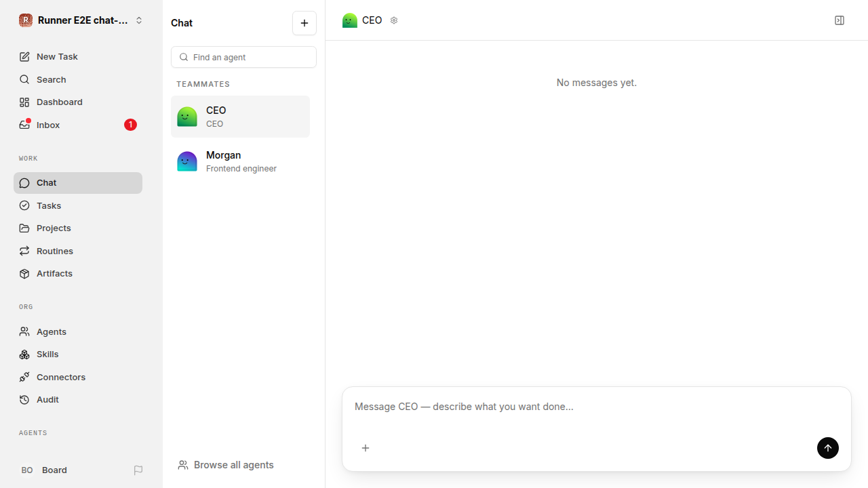Select the Chat nav item label
Viewport: 868px width, 488px height.
(x=47, y=183)
